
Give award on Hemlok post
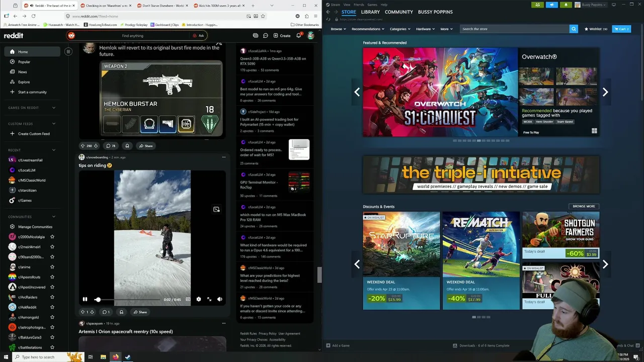coord(127,146)
